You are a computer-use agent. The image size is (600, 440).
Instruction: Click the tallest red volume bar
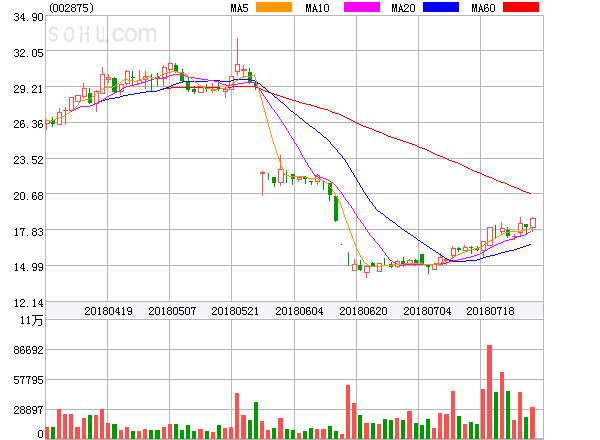[489, 392]
